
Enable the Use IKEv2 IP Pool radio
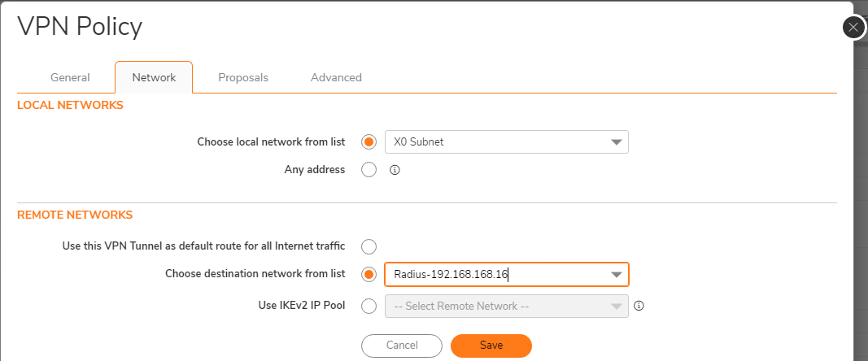point(369,306)
